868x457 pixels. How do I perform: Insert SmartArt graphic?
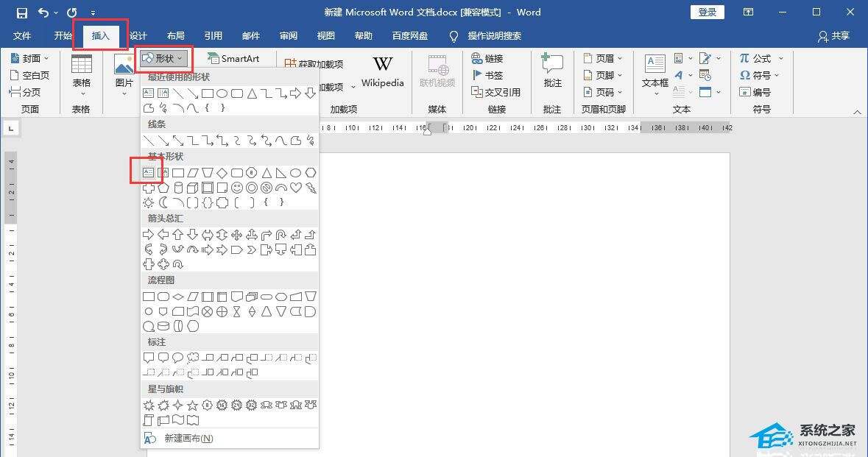pyautogui.click(x=233, y=58)
